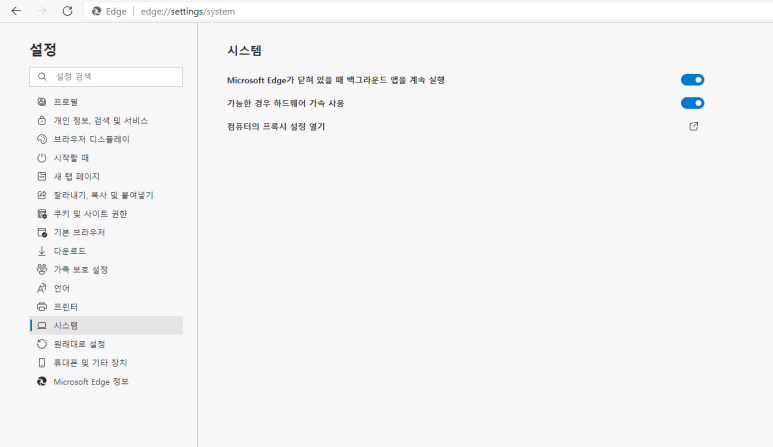This screenshot has height=447, width=773.
Task: Toggle 하드웨어 가속 사용 switch
Action: 692,103
